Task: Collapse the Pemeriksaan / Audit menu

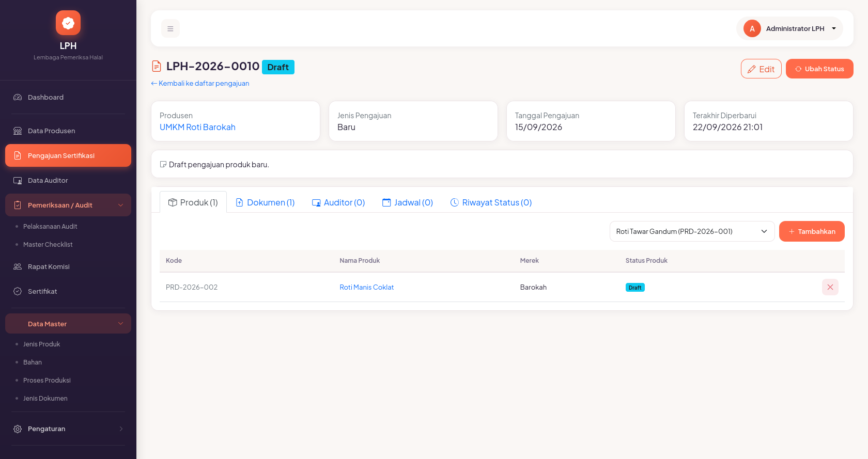Action: point(68,205)
